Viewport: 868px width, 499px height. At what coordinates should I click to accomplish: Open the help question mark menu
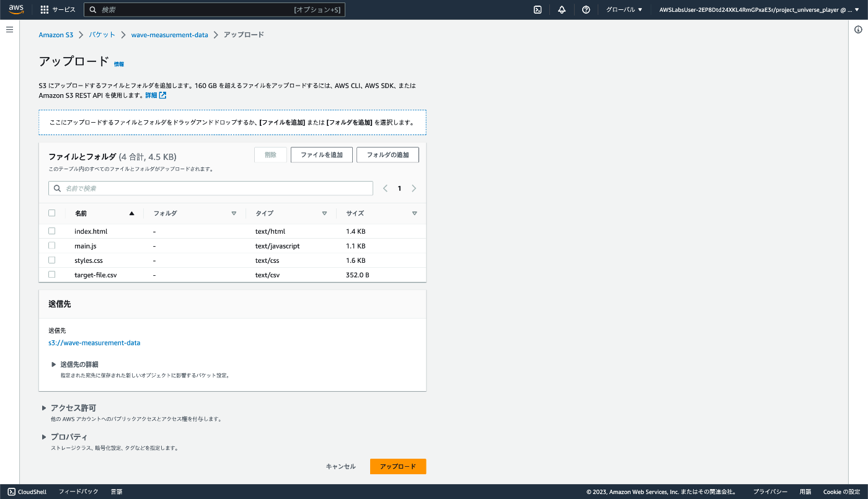(x=586, y=10)
